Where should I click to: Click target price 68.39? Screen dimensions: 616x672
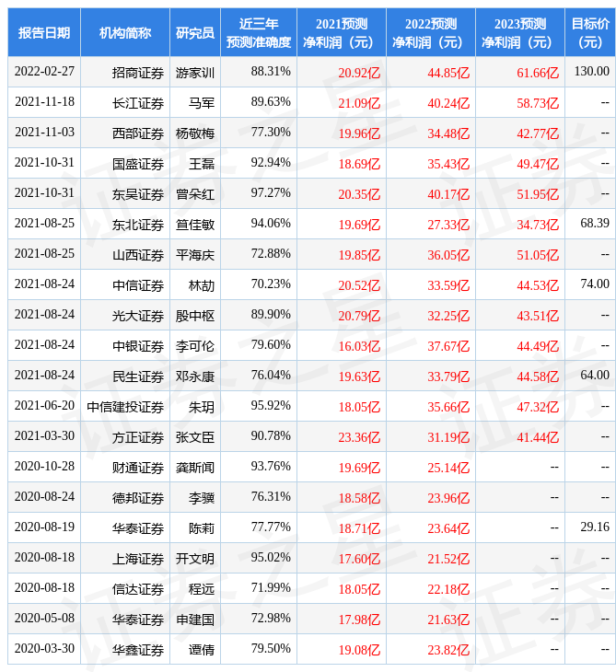click(x=595, y=224)
